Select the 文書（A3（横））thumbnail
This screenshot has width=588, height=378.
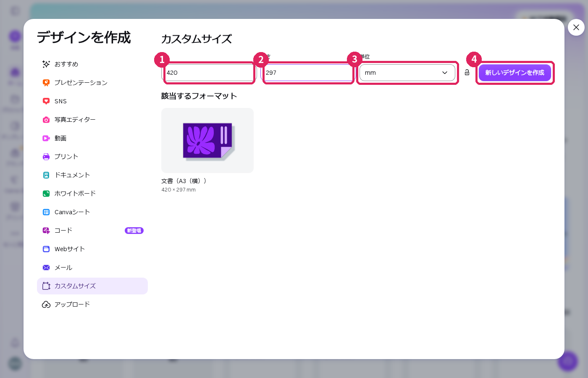pos(207,140)
